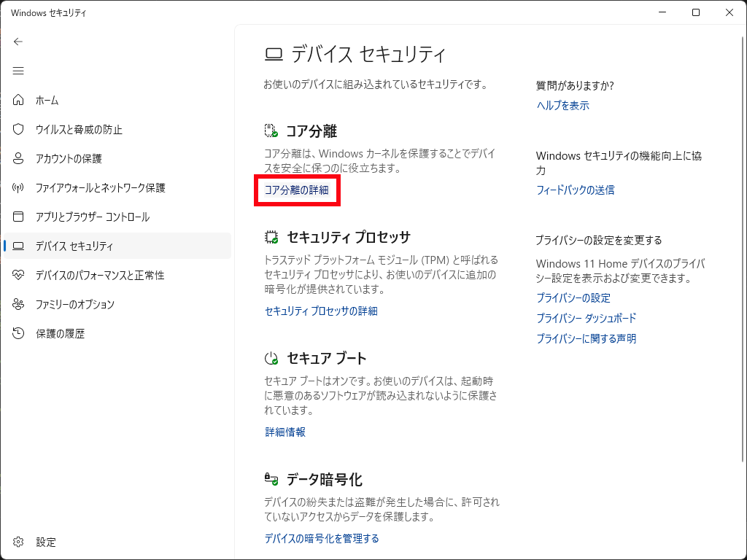The image size is (747, 560).
Task: Open デバイスの暗号化を管理する link
Action: [x=322, y=539]
